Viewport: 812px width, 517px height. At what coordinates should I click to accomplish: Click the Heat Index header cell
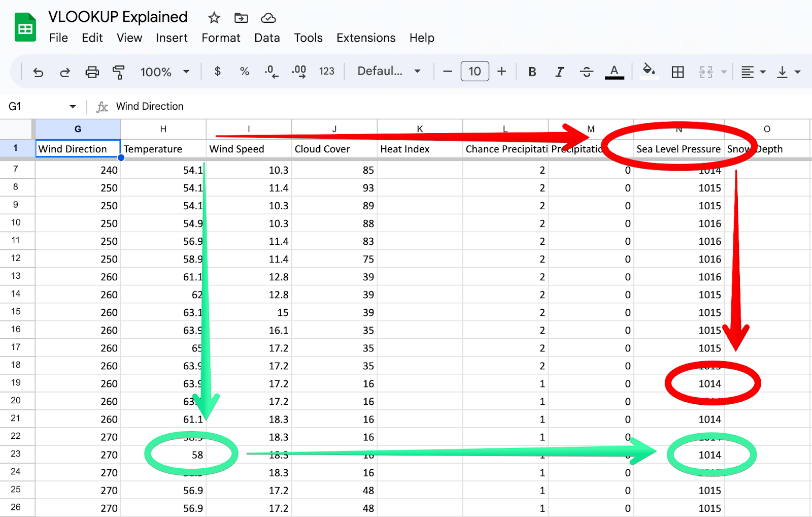coord(420,149)
